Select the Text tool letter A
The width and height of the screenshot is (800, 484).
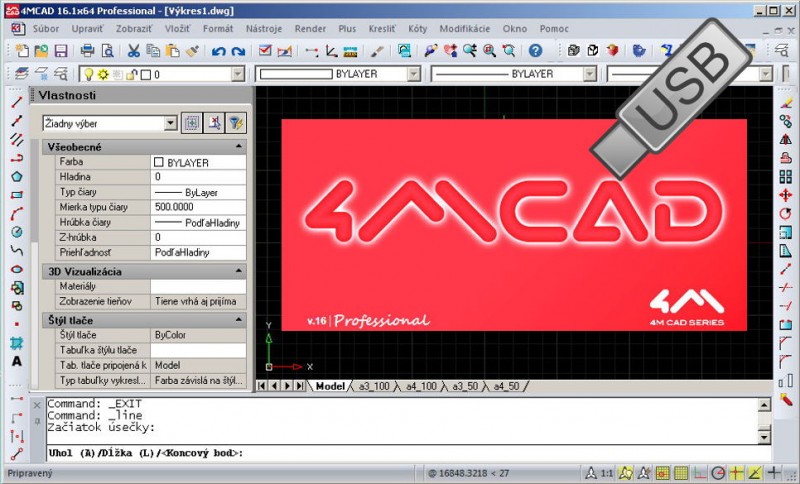(17, 361)
